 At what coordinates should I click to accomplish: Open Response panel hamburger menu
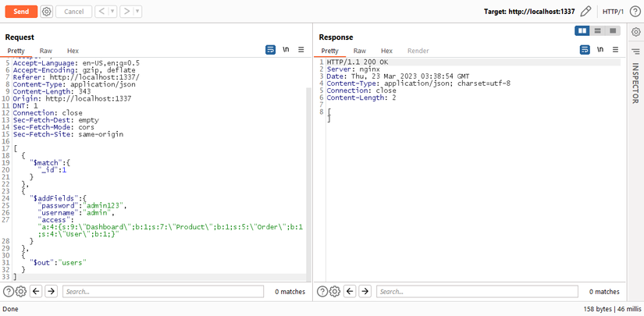click(x=615, y=50)
